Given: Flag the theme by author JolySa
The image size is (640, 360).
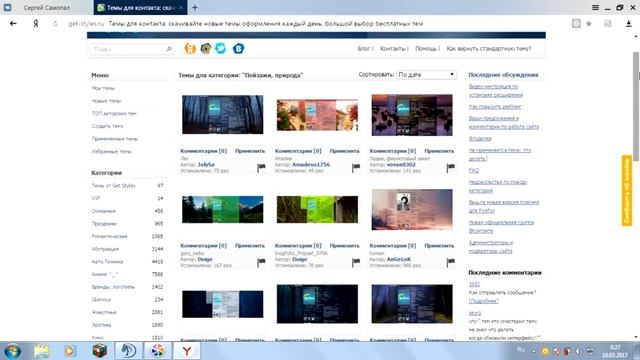Looking at the screenshot, I should 261,167.
